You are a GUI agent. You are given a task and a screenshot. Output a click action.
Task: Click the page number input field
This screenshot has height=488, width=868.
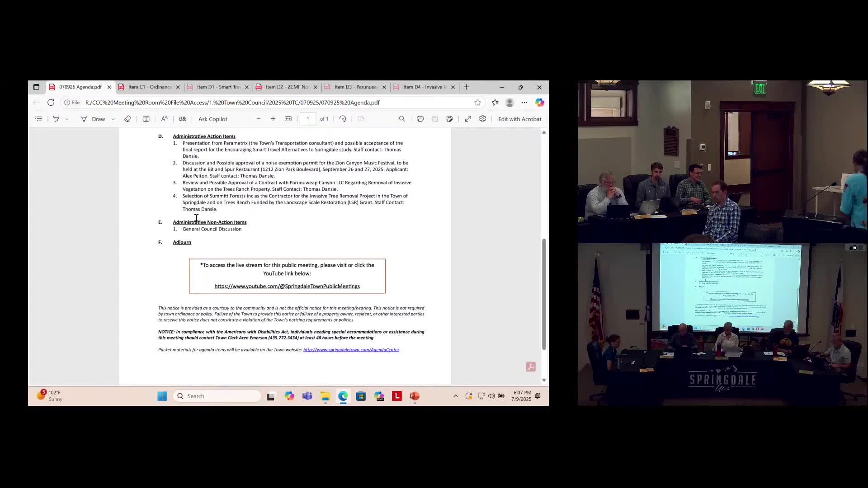click(308, 119)
